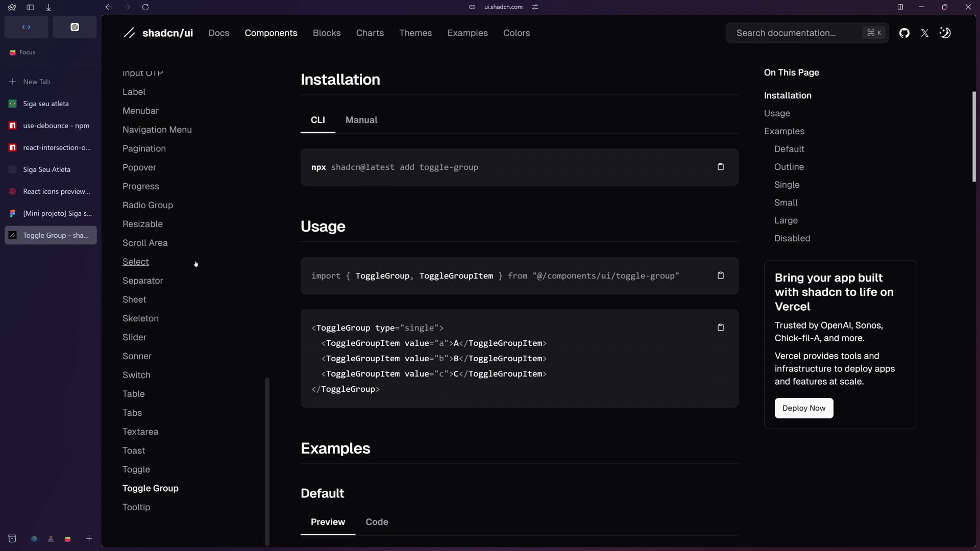Image resolution: width=980 pixels, height=551 pixels.
Task: Toggle the sidebar panel icon
Action: click(30, 7)
